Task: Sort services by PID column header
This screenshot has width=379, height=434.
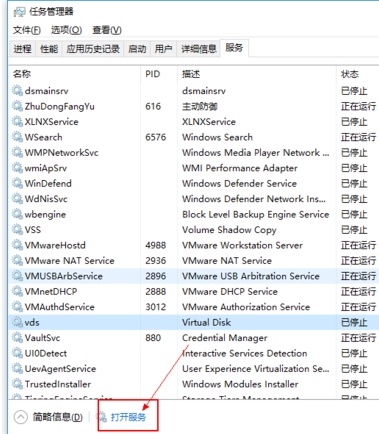Action: tap(159, 74)
